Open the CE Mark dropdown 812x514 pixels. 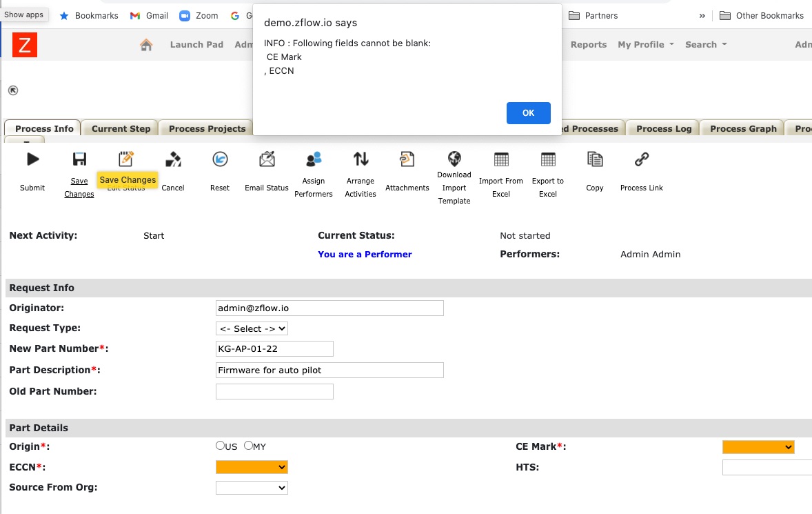coord(758,446)
